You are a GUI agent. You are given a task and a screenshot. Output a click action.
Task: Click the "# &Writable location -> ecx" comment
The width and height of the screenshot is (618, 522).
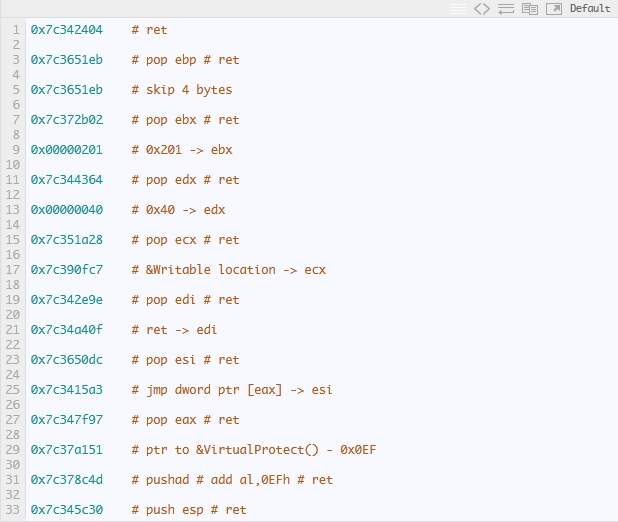tap(229, 270)
